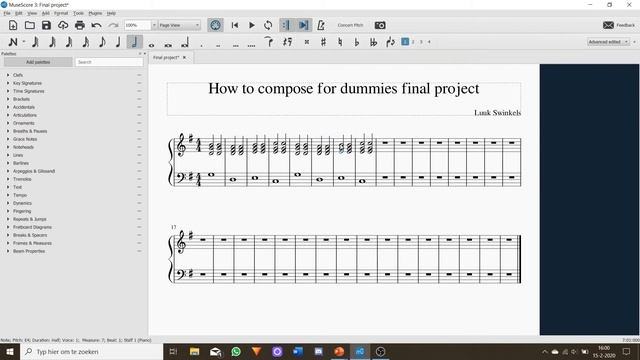Image resolution: width=640 pixels, height=360 pixels.
Task: Open the Page View mode dropdown
Action: 180,25
